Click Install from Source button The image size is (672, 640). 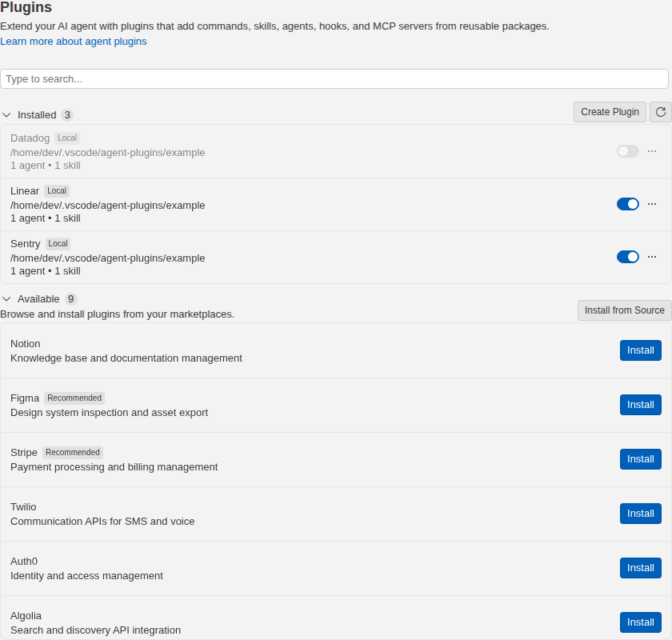tap(625, 310)
